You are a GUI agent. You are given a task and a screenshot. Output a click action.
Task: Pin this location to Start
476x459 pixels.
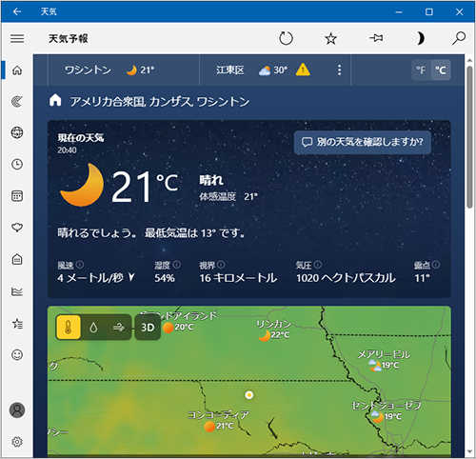(x=376, y=38)
